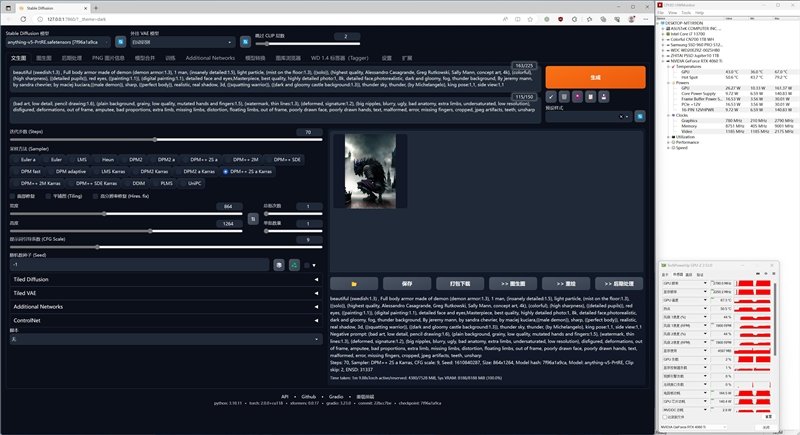800x435 pixels.
Task: Refresh the preset styles list icon
Action: coord(640,116)
